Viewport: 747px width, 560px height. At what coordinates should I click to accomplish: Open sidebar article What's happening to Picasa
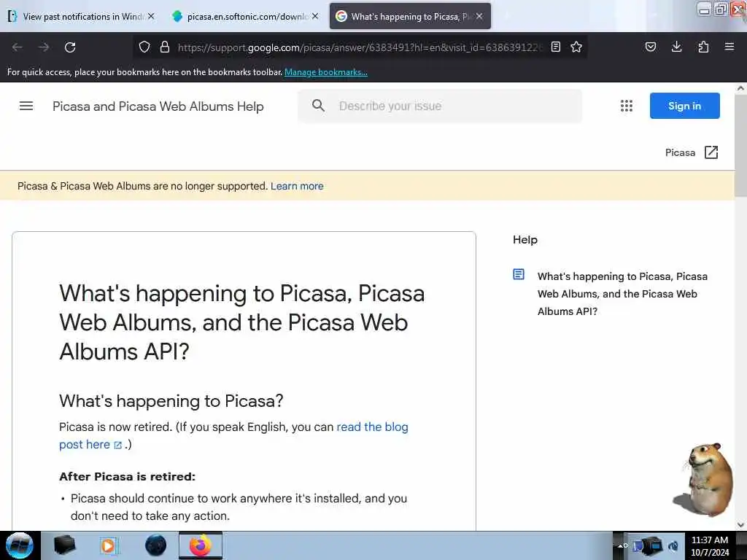tap(622, 294)
